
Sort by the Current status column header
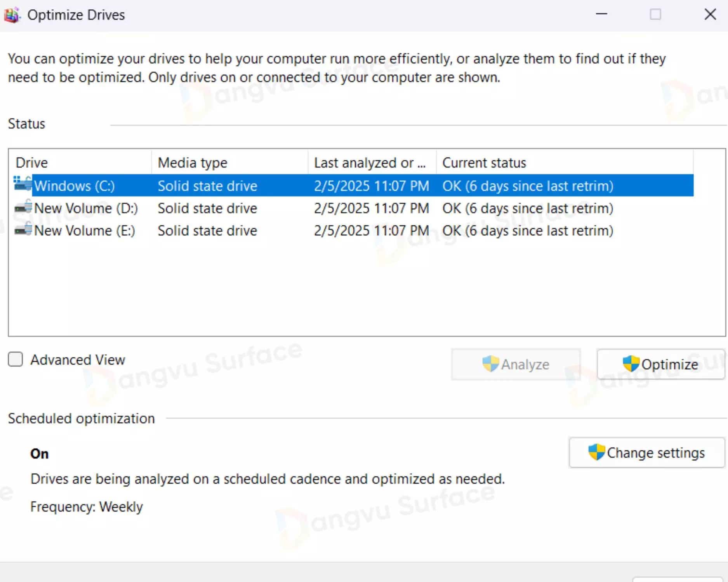click(565, 163)
